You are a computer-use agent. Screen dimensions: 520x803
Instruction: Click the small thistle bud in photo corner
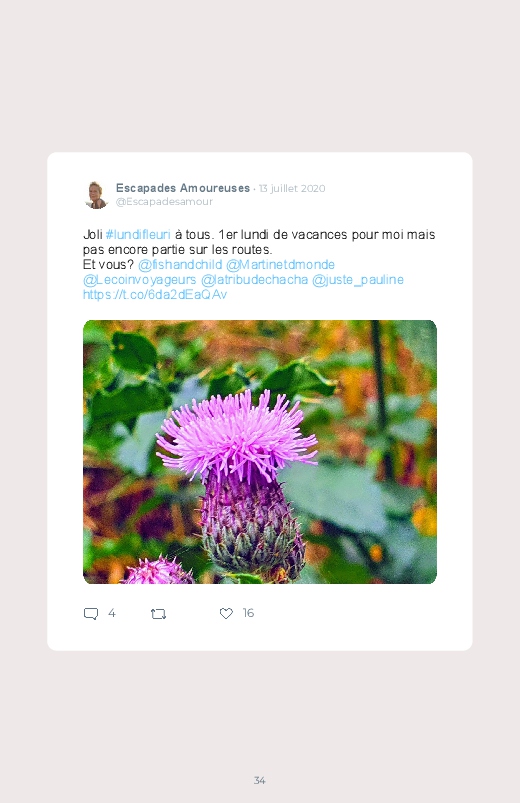(158, 570)
